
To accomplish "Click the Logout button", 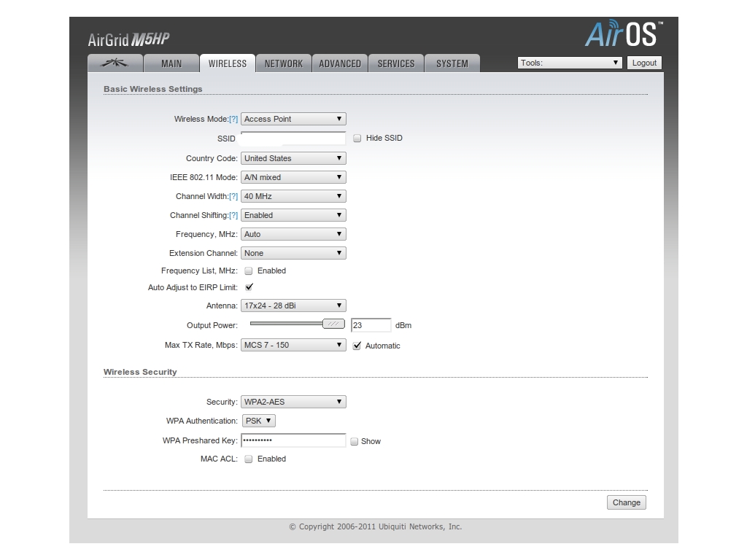I will 644,63.
